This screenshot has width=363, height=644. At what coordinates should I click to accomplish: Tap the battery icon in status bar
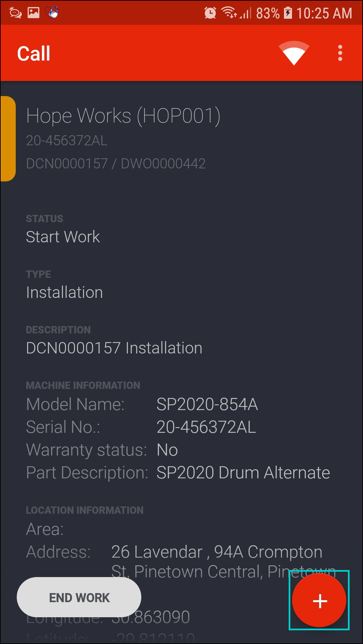pyautogui.click(x=288, y=13)
